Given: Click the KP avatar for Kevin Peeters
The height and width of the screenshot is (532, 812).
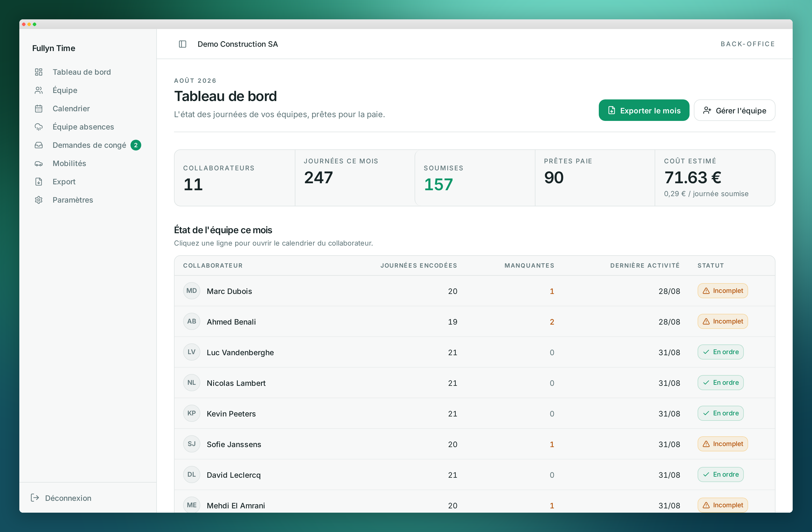Looking at the screenshot, I should click(191, 413).
